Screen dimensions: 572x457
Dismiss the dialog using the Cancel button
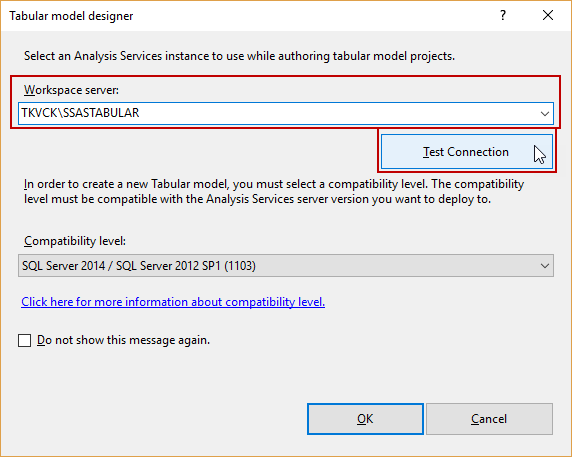tap(489, 419)
